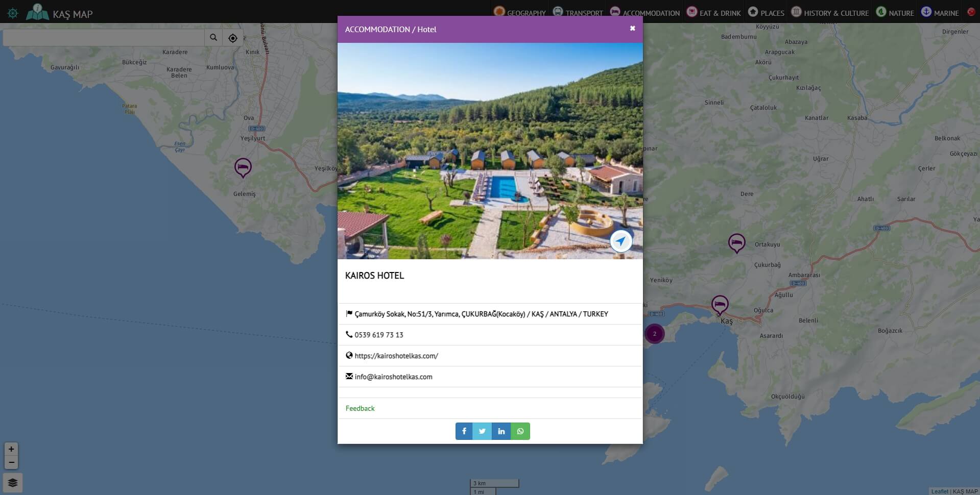Click the envelope icon beside email

(x=349, y=376)
